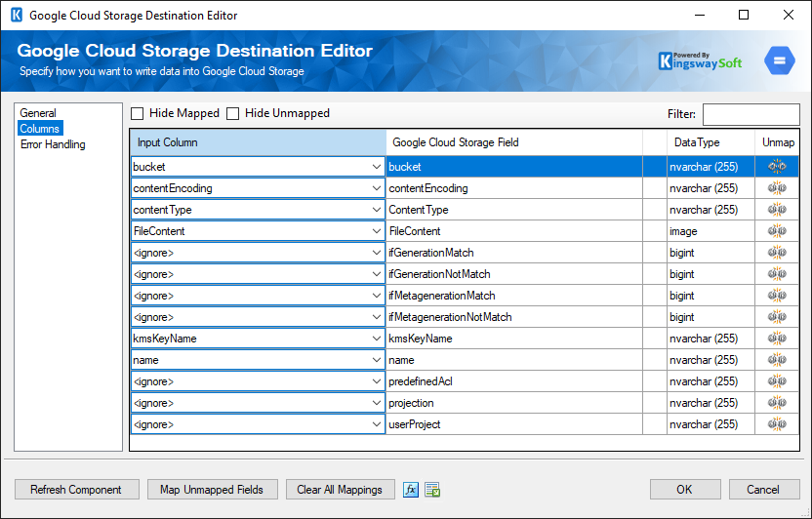812x519 pixels.
Task: Open input column dropdown for bucket
Action: click(377, 167)
